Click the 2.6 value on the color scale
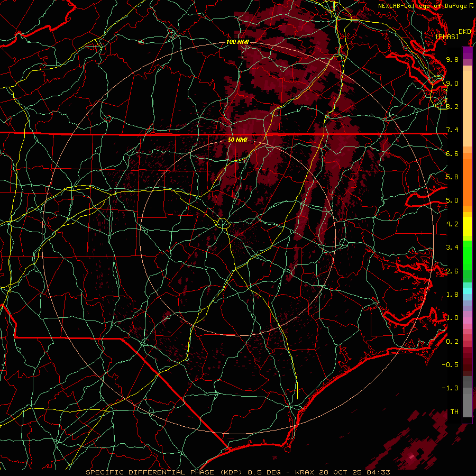 tap(452, 271)
